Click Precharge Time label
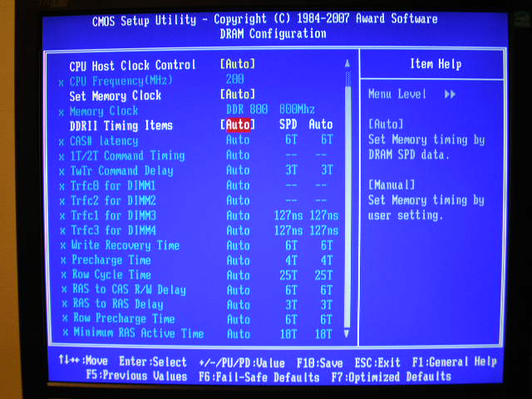Viewport: 532px width, 399px height. pyautogui.click(x=111, y=260)
